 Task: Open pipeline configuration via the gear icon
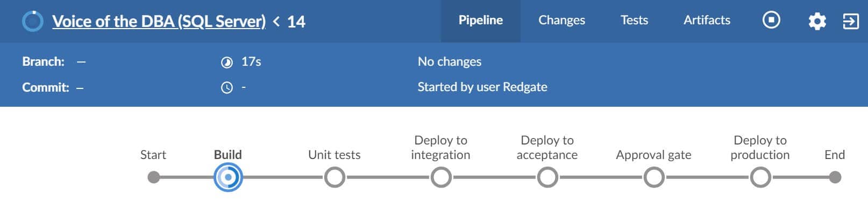coord(817,21)
